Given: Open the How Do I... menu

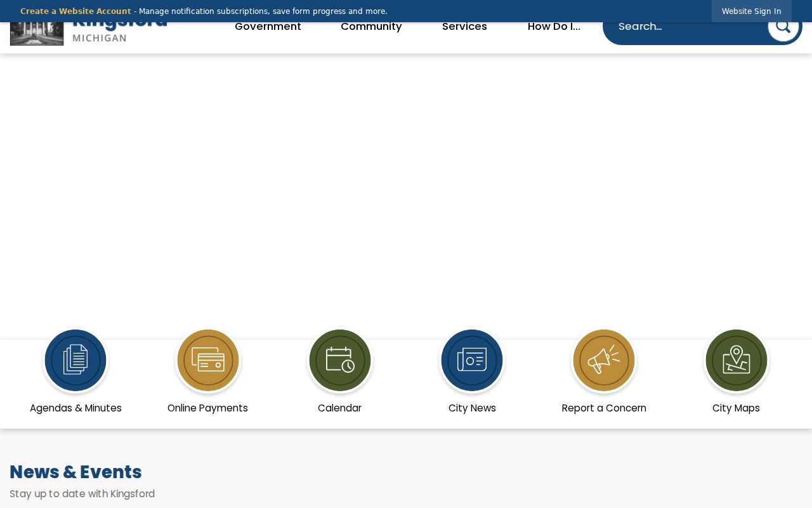Looking at the screenshot, I should 554,27.
